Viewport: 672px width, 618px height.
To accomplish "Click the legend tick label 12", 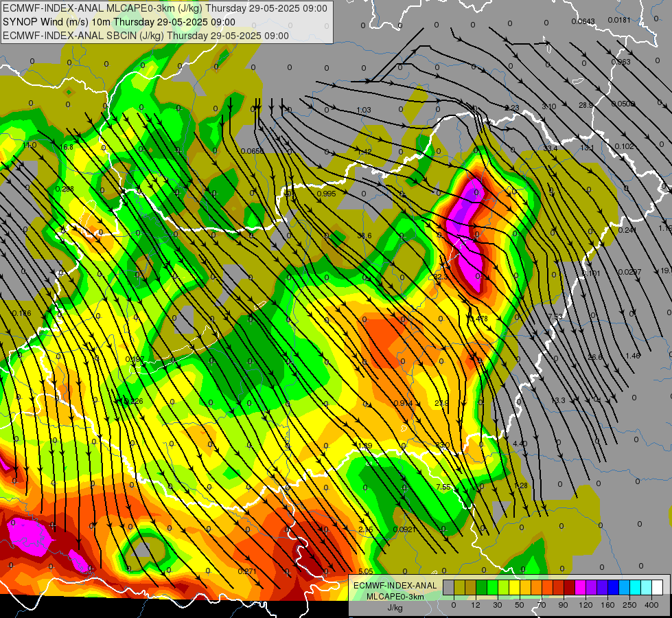I will pos(475,605).
